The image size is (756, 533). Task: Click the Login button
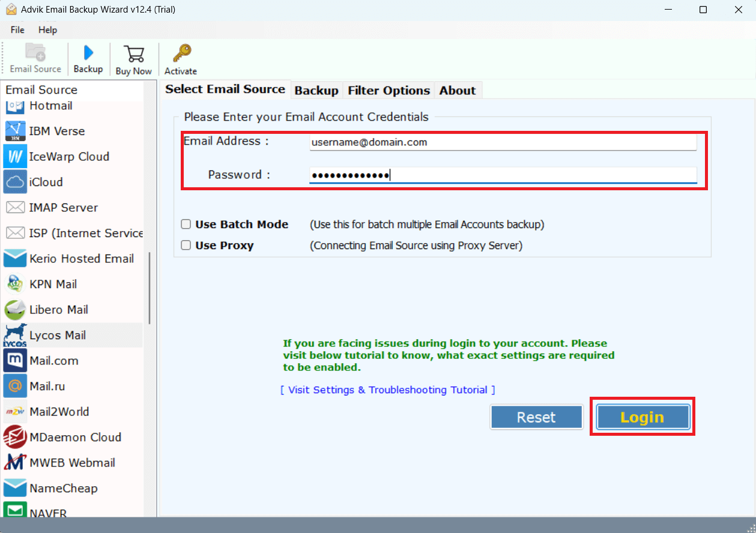[643, 417]
